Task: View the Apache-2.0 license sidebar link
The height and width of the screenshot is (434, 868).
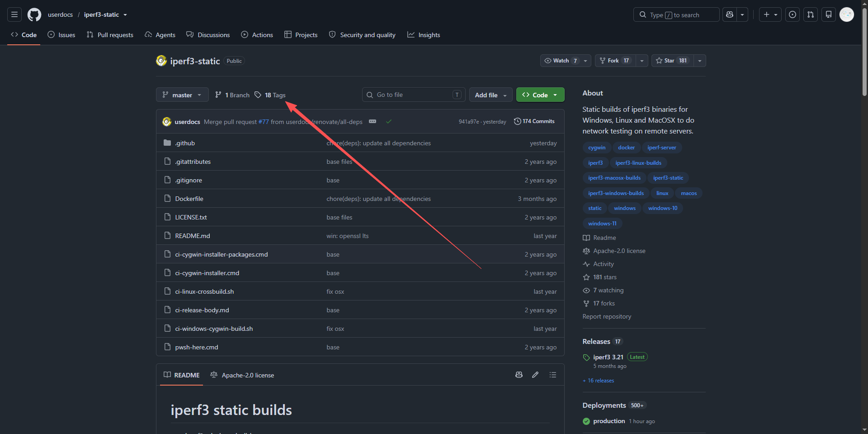Action: [619, 251]
